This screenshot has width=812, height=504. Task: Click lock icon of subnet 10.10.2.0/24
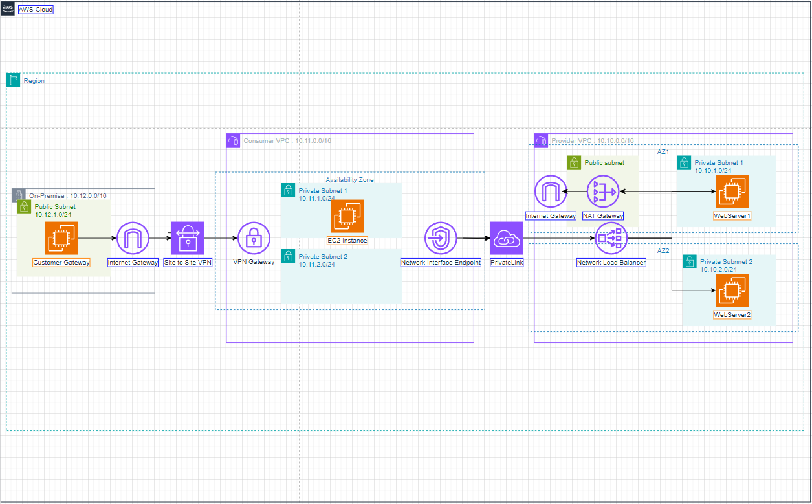coord(690,261)
